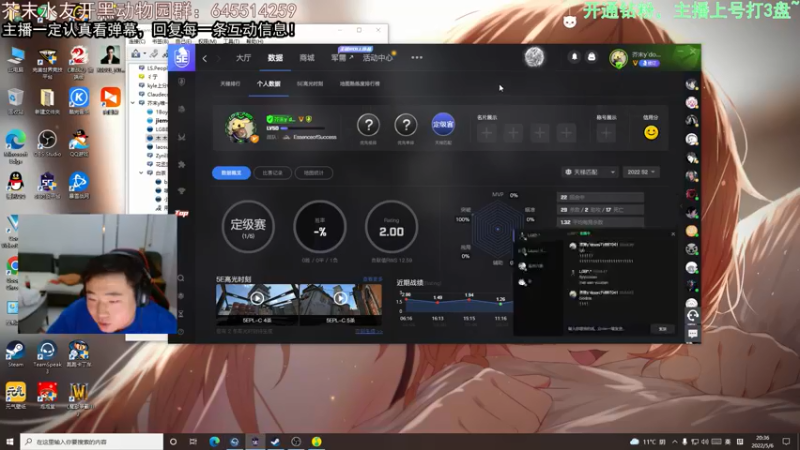Open the three-dots more menu in 5E header
800x450 pixels.
click(x=417, y=58)
